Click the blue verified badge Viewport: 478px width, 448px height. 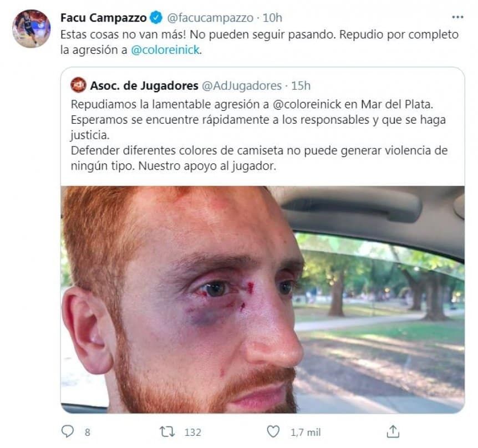156,18
